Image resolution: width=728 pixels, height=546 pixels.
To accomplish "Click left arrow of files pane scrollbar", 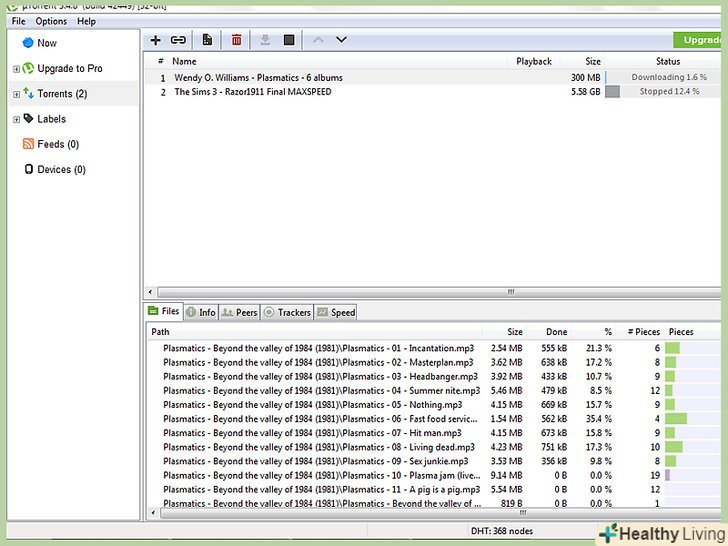I will (153, 513).
